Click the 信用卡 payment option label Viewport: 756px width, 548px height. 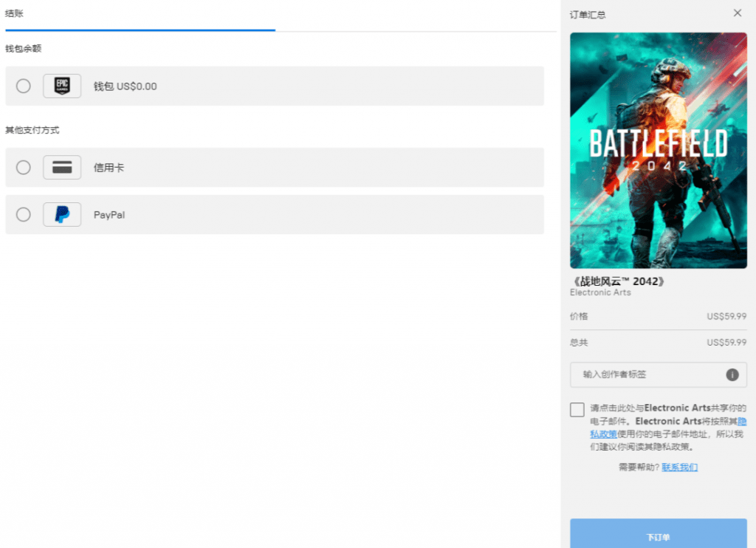pos(109,168)
